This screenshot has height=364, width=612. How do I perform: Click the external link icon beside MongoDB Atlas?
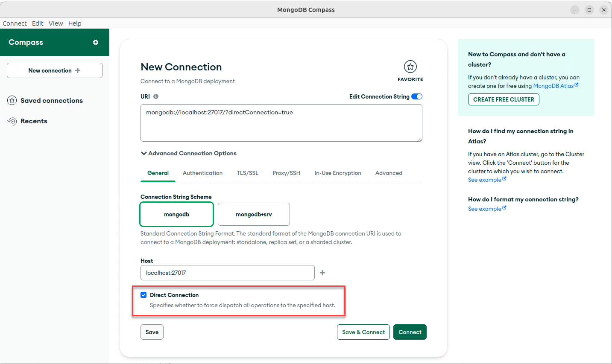(x=577, y=85)
